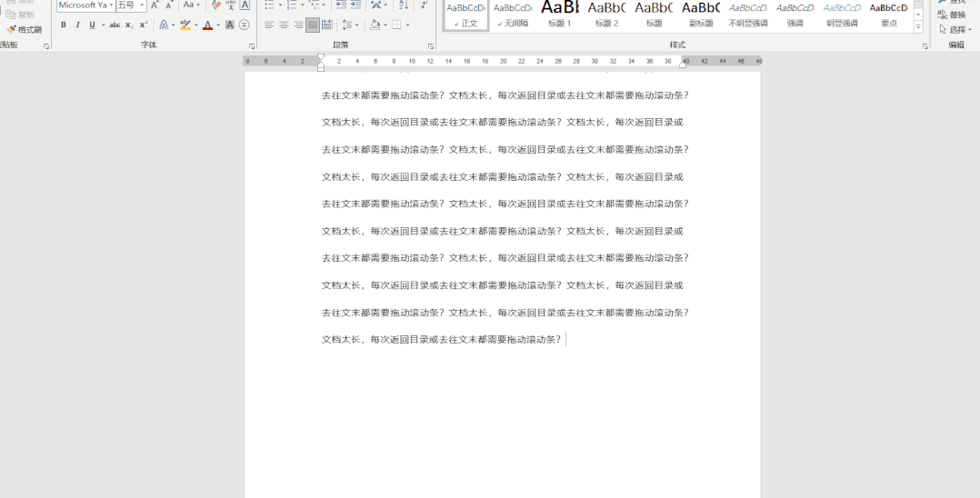Open the borders dropdown arrow

point(407,25)
